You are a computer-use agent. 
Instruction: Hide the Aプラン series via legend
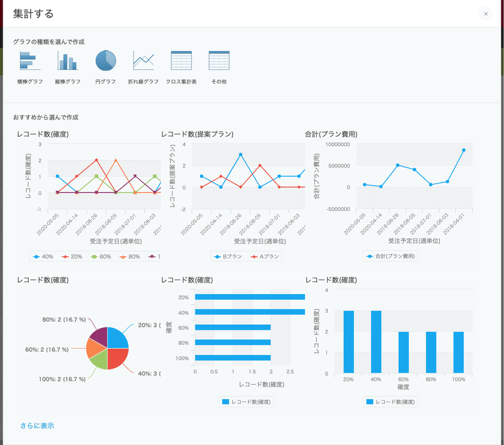tap(265, 257)
